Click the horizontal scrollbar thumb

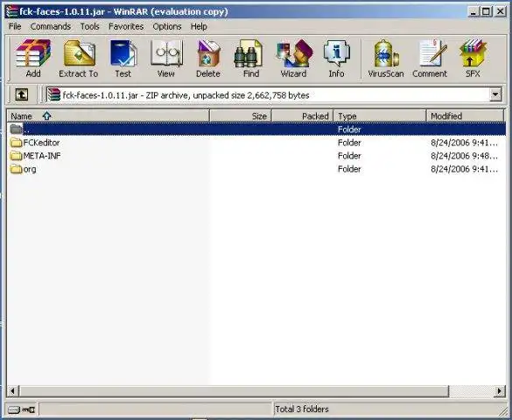point(235,390)
